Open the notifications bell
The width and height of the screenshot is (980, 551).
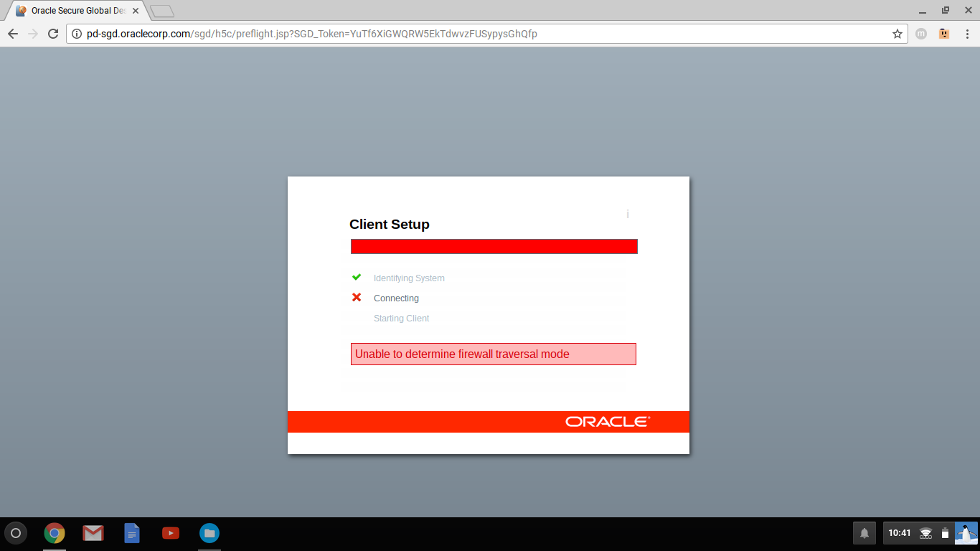pyautogui.click(x=864, y=533)
